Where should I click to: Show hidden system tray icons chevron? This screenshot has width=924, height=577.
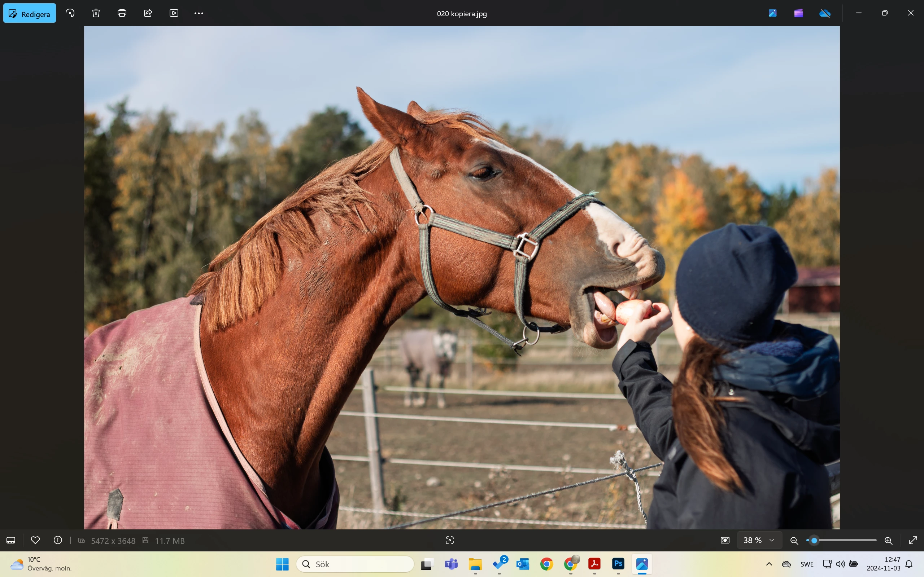pos(769,564)
